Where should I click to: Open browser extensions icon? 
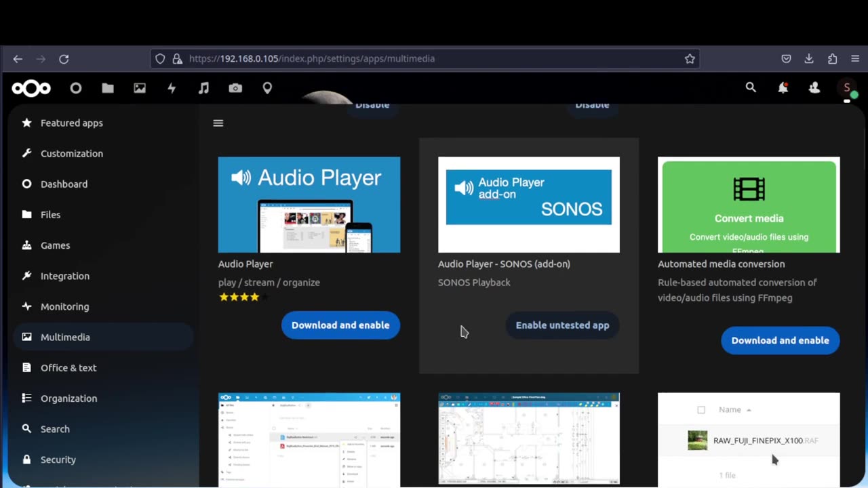[832, 59]
